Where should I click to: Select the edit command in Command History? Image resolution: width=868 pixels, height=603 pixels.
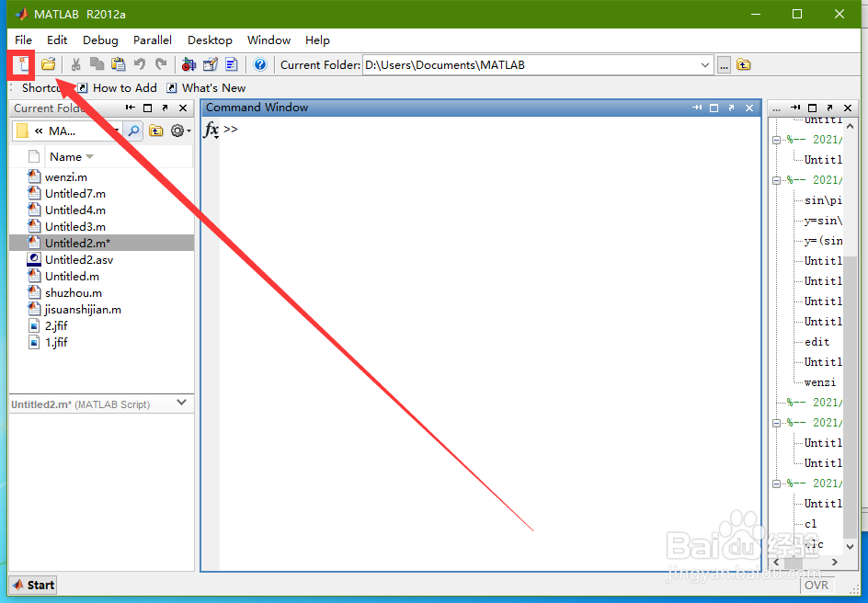pyautogui.click(x=817, y=342)
